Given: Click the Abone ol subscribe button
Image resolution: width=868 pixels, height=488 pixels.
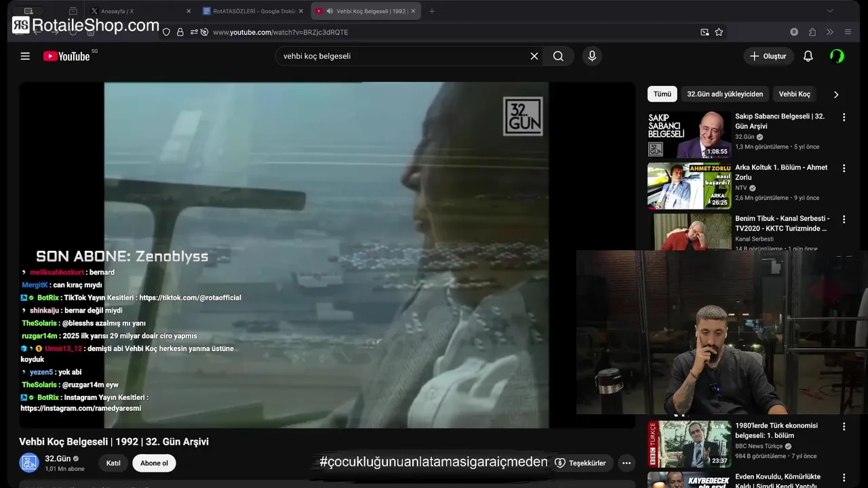Looking at the screenshot, I should click(x=154, y=463).
